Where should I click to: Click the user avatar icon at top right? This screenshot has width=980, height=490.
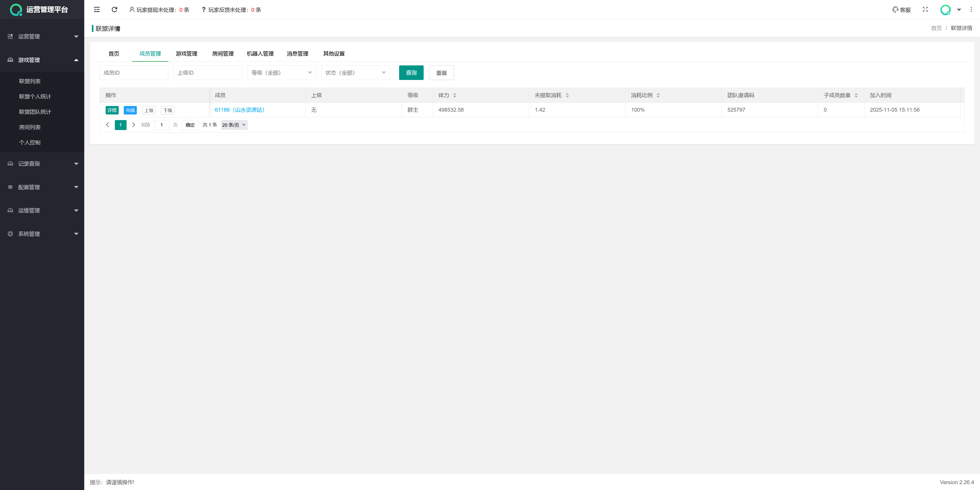tap(945, 9)
